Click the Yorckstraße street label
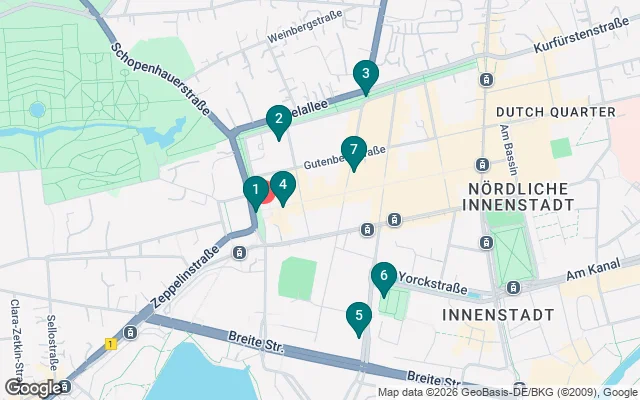Viewport: 640px width, 400px height. click(x=432, y=283)
